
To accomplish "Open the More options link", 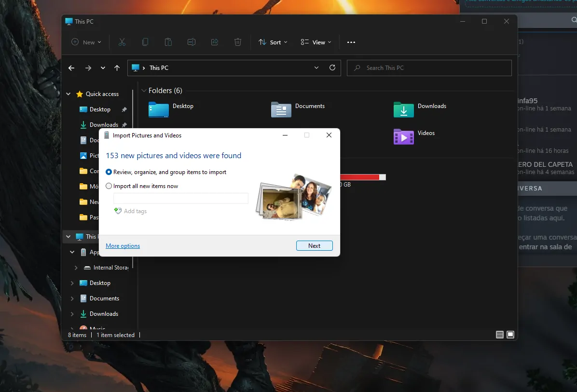I will [x=123, y=245].
